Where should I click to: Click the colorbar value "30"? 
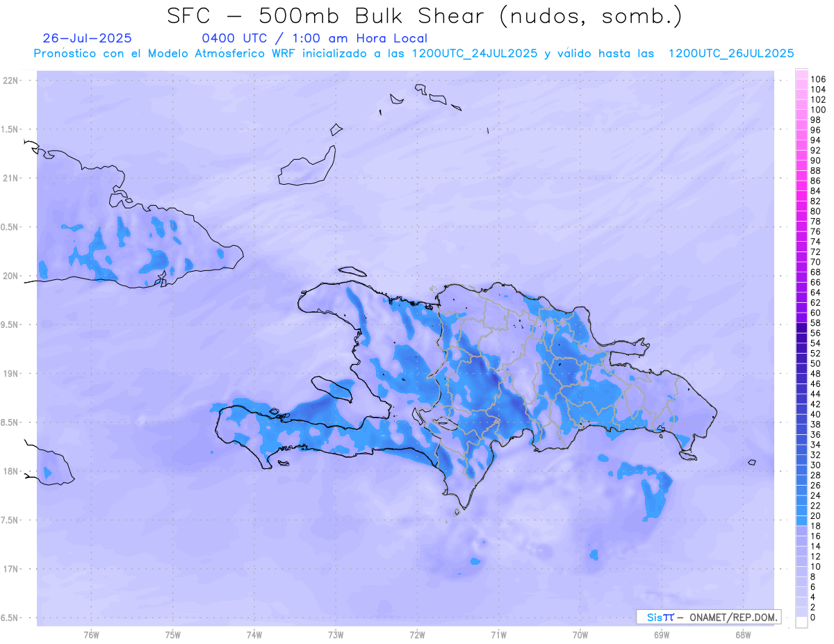[815, 465]
